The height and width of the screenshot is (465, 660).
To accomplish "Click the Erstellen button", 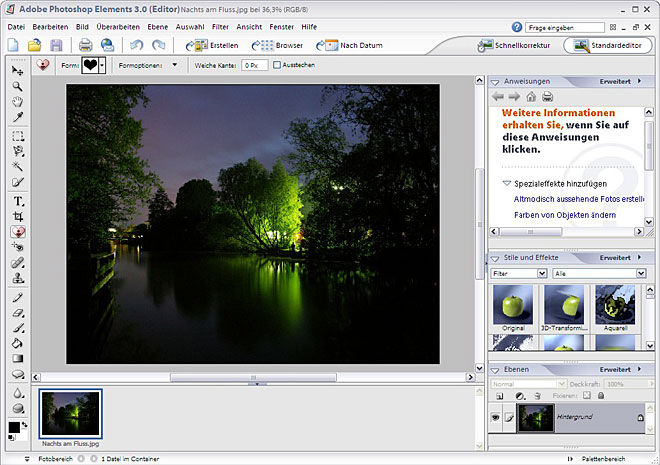I will [212, 45].
